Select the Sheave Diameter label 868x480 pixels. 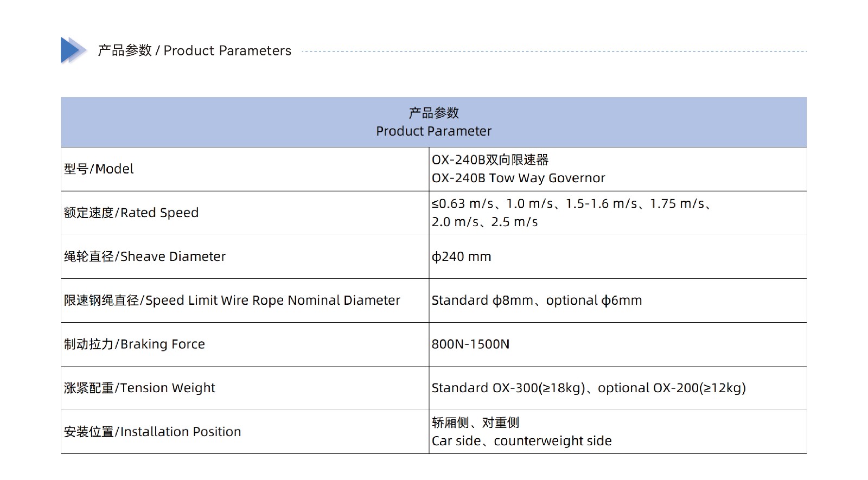[145, 257]
